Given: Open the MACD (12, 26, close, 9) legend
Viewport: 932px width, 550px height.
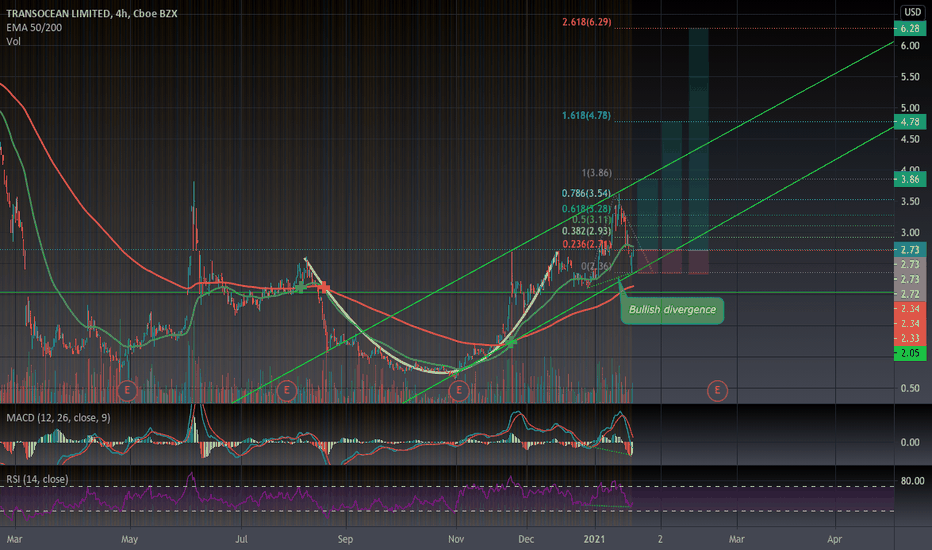Looking at the screenshot, I should coord(58,417).
